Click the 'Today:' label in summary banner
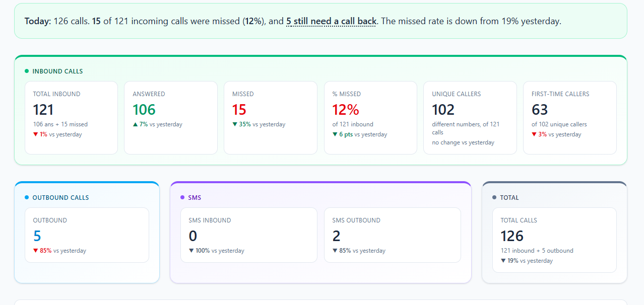 tap(38, 21)
